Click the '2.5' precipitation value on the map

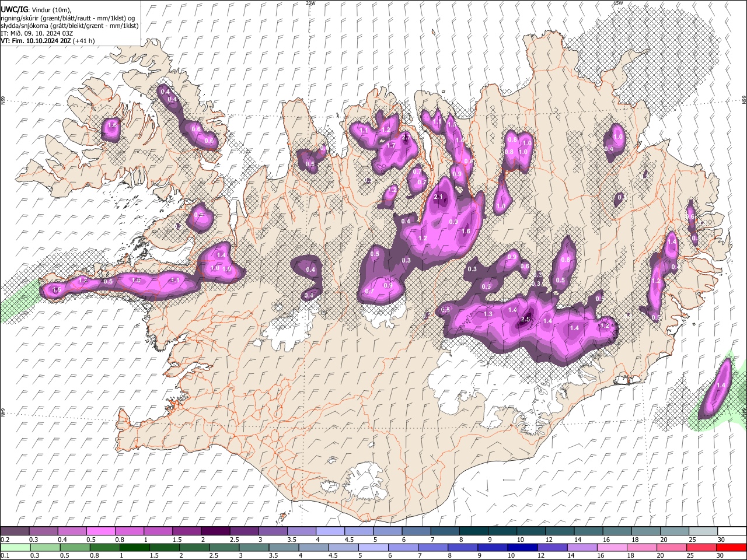pyautogui.click(x=525, y=319)
